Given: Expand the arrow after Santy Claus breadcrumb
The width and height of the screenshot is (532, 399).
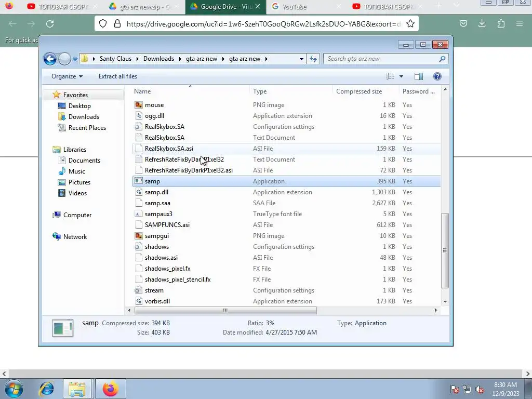Looking at the screenshot, I should (137, 59).
